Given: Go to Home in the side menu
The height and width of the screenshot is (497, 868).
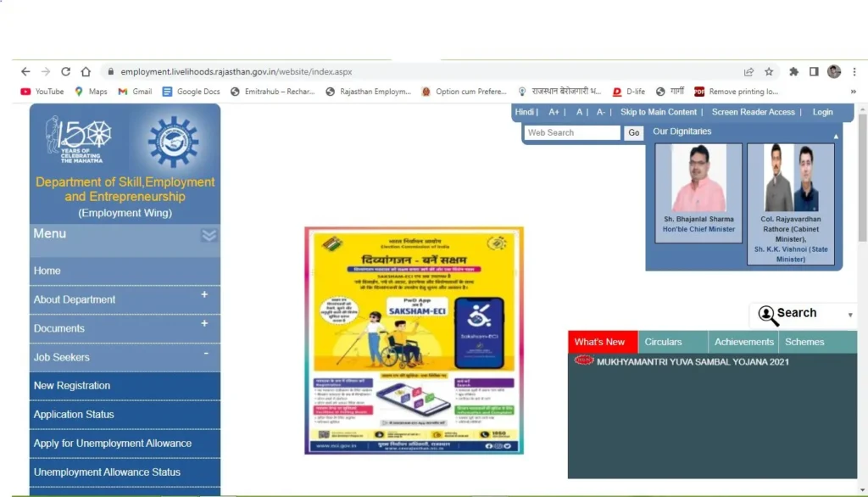Looking at the screenshot, I should click(x=125, y=271).
